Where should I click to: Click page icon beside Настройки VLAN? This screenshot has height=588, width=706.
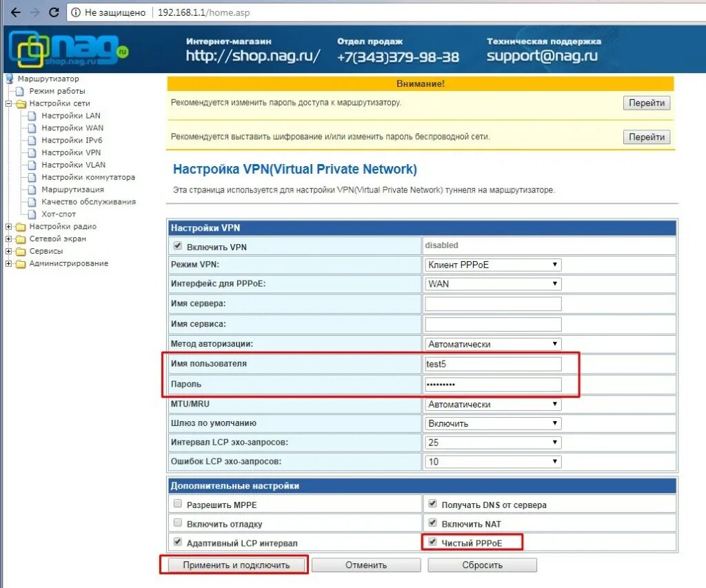[32, 165]
